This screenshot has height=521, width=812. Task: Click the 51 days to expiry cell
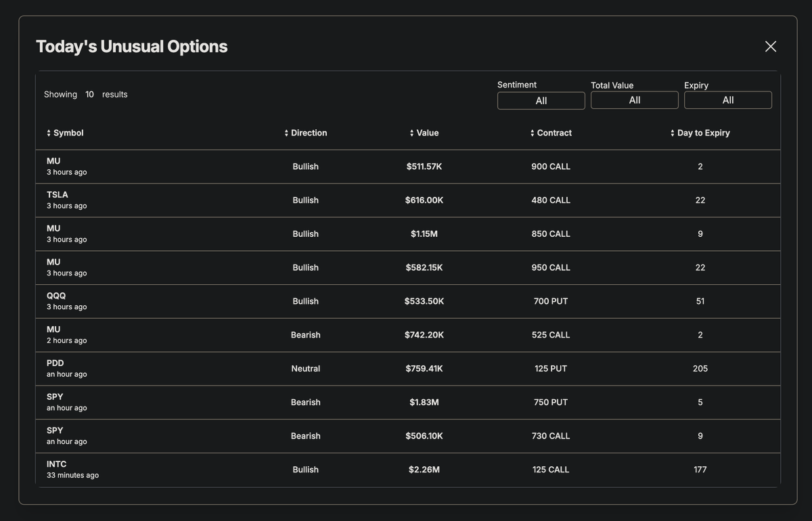tap(700, 301)
